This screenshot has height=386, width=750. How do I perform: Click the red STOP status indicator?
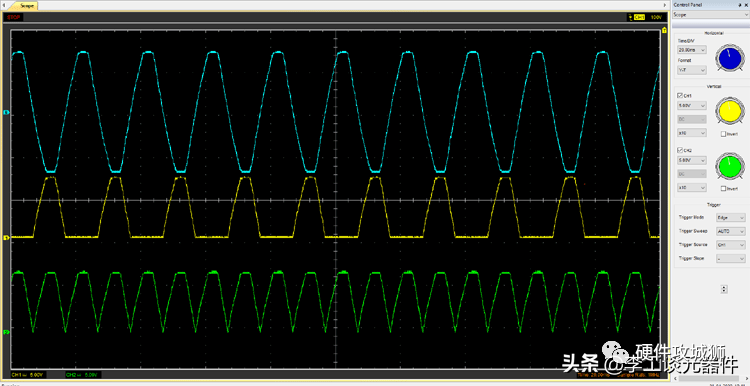click(x=12, y=17)
